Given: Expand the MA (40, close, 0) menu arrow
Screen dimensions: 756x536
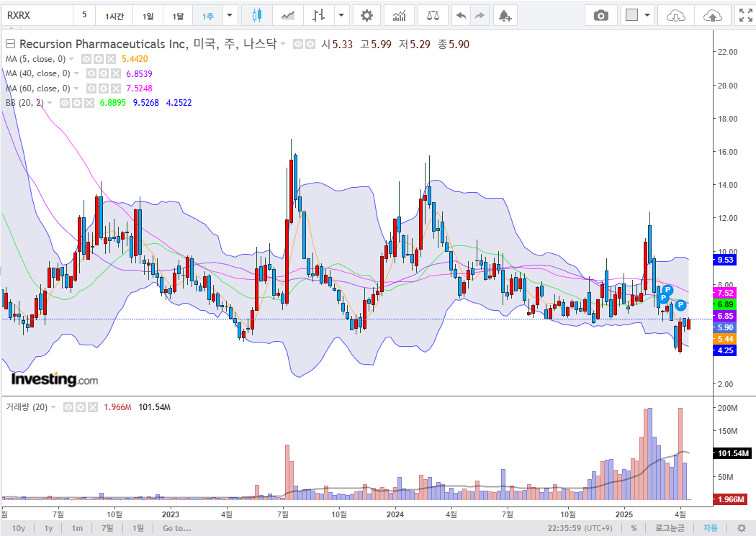Looking at the screenshot, I should [76, 73].
